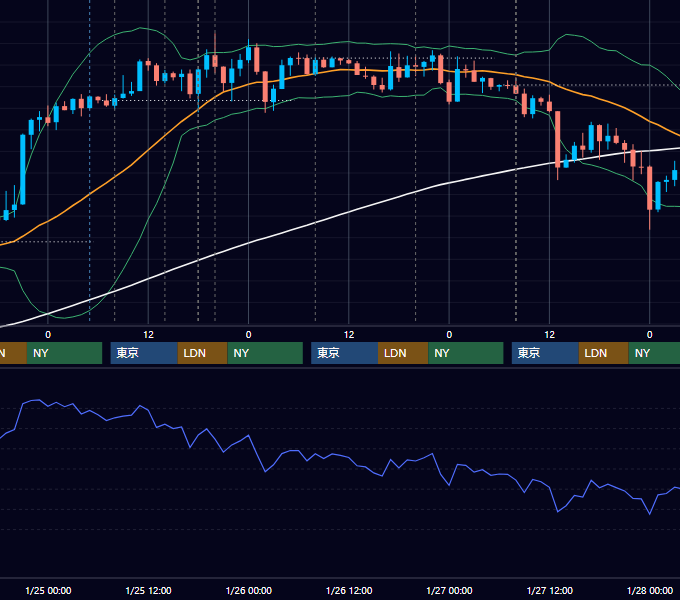The width and height of the screenshot is (680, 600).
Task: Click the 1/27 12:00 date label
Action: click(x=549, y=590)
